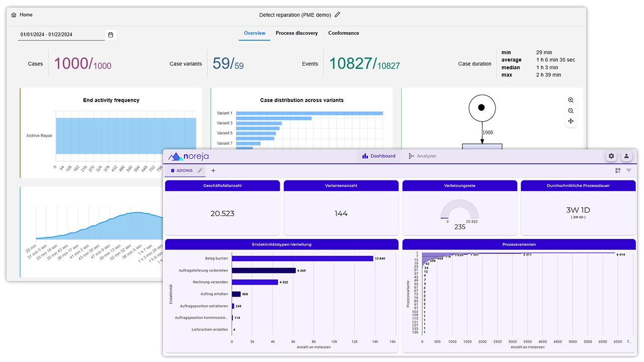The height and width of the screenshot is (362, 644).
Task: Click the date range input field
Action: (x=60, y=35)
